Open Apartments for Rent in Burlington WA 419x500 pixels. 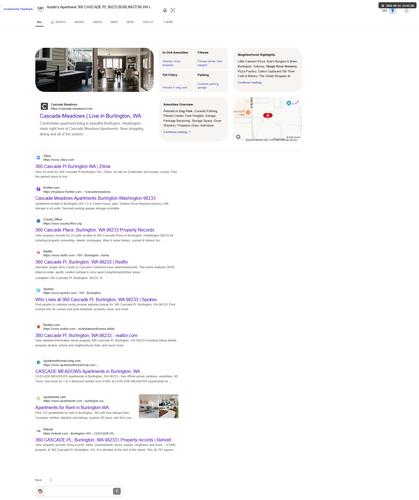(x=72, y=408)
